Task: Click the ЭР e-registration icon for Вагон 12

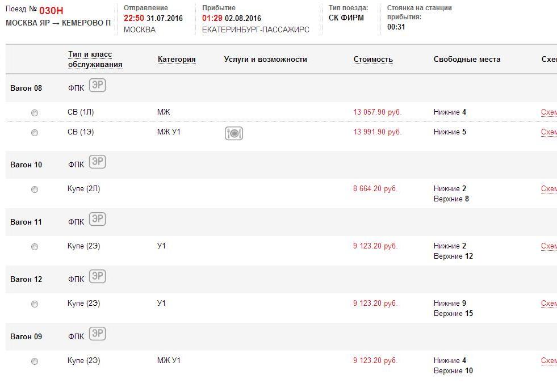Action: point(98,276)
